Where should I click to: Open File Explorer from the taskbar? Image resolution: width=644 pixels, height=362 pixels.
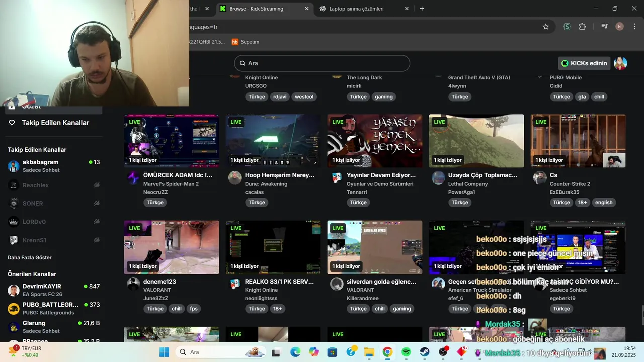pyautogui.click(x=369, y=352)
